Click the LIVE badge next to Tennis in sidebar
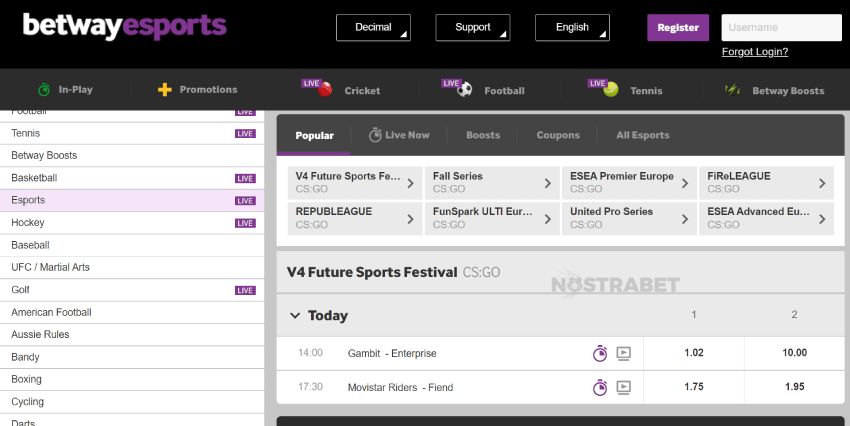 [x=245, y=133]
